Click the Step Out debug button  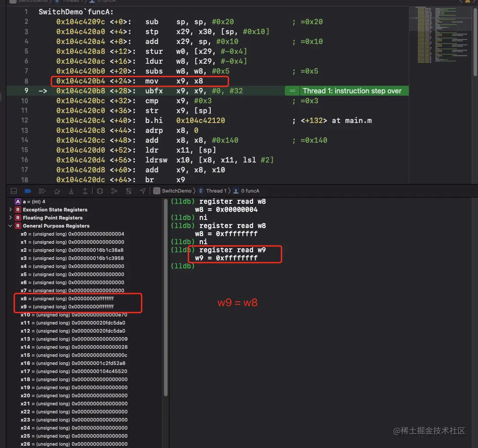pyautogui.click(x=85, y=191)
